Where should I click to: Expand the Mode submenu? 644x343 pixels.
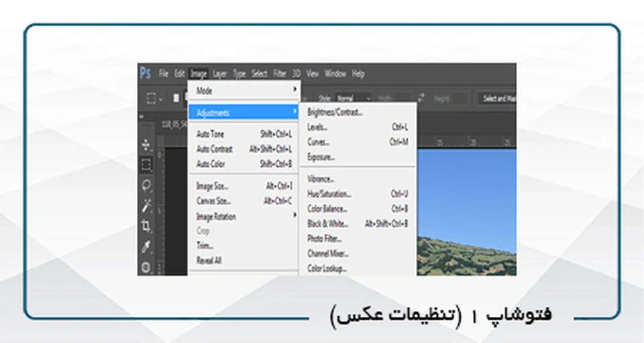point(244,90)
